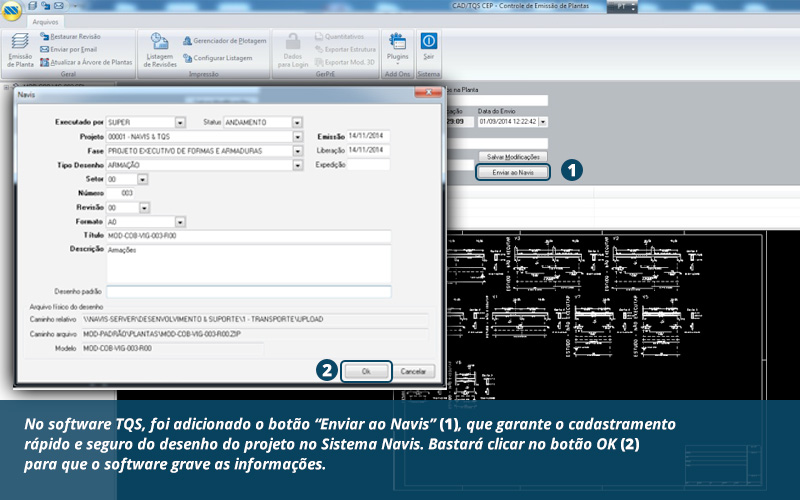800x500 pixels.
Task: Click the Modelo value field
Action: point(172,348)
